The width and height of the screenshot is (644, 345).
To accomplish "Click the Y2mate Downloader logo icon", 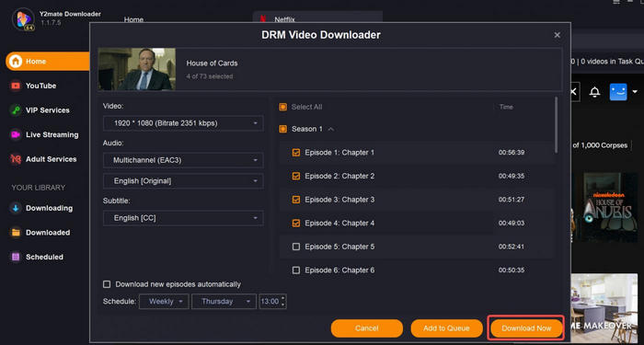I will 23,19.
